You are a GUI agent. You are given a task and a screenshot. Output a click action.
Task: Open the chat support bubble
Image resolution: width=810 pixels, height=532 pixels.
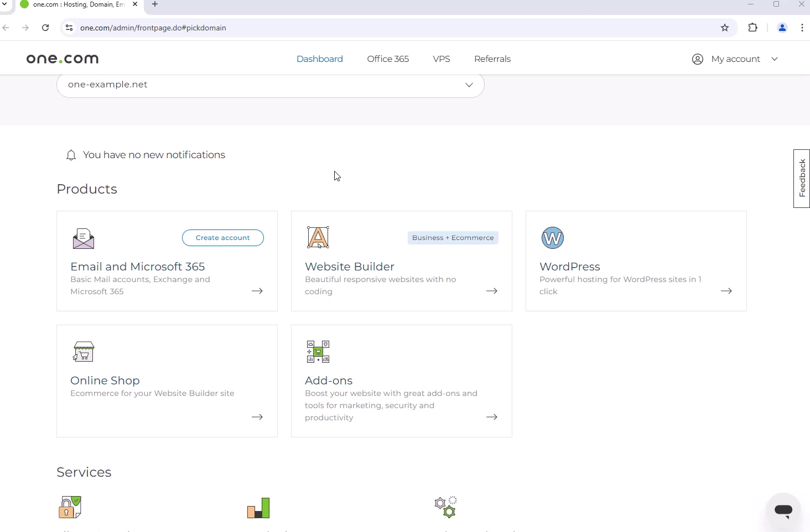click(783, 510)
